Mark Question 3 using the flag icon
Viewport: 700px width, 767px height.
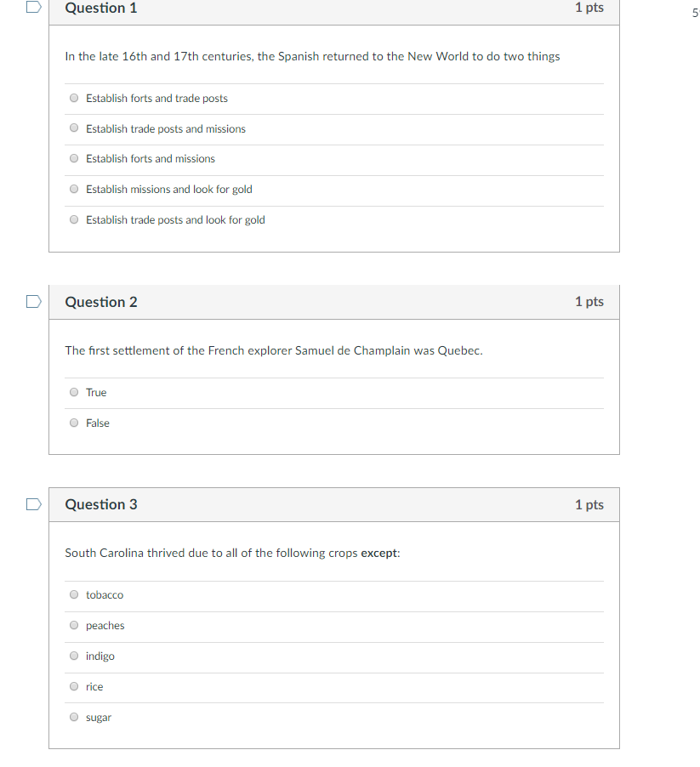coord(34,504)
